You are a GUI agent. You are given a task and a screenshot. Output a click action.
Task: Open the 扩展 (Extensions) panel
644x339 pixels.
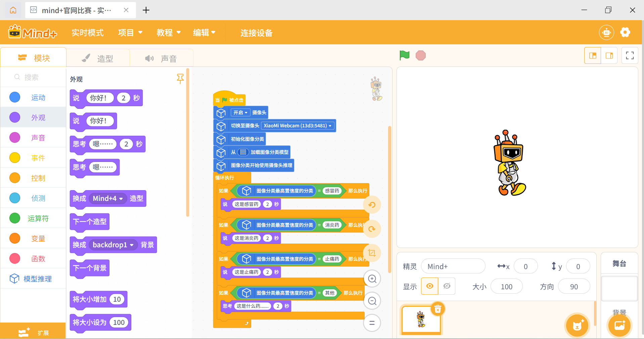(33, 332)
